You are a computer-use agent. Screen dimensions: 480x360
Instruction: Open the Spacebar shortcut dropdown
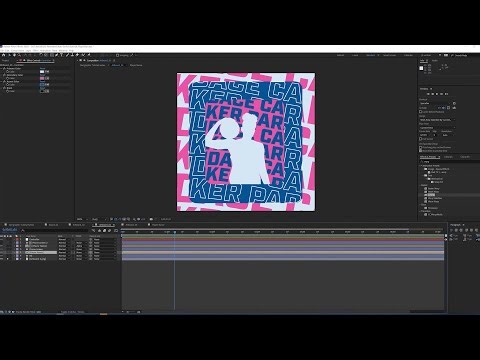coord(435,103)
